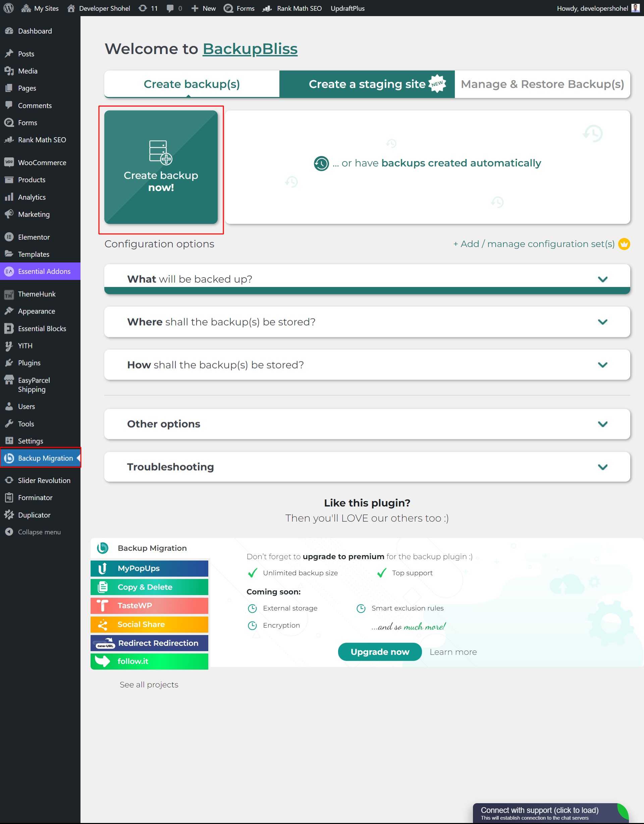Expand the Troubleshooting section

tap(367, 467)
